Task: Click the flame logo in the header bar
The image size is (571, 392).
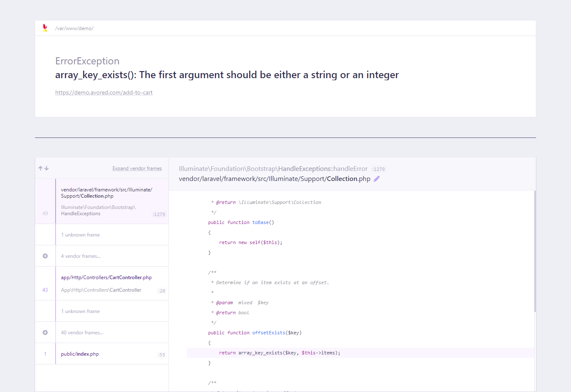Action: click(x=45, y=28)
